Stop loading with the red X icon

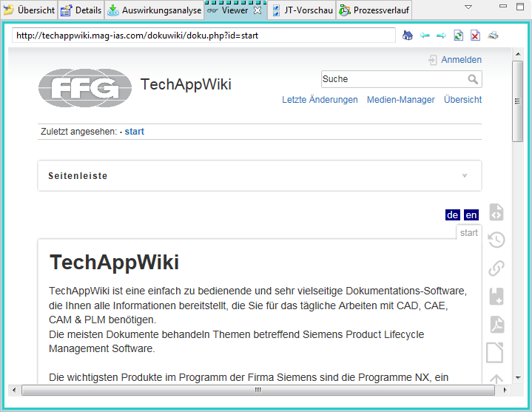tap(475, 36)
